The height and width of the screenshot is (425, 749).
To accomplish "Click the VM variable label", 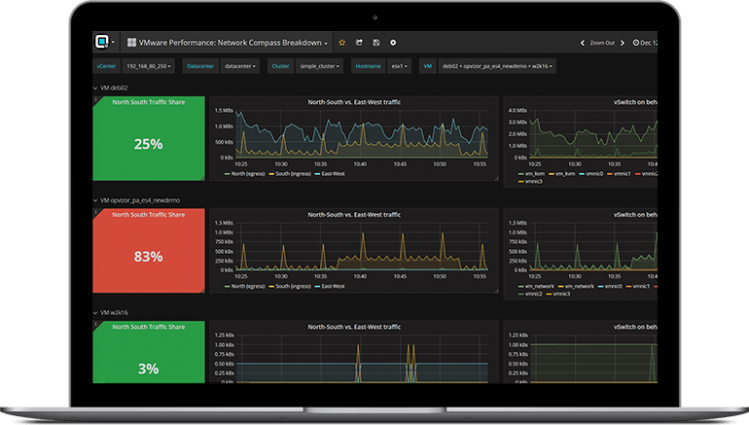I will tap(428, 66).
